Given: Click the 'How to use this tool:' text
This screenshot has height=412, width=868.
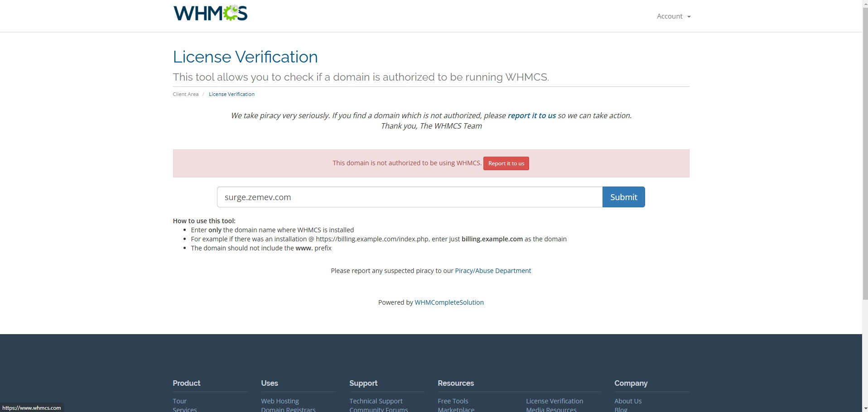Looking at the screenshot, I should (x=204, y=221).
